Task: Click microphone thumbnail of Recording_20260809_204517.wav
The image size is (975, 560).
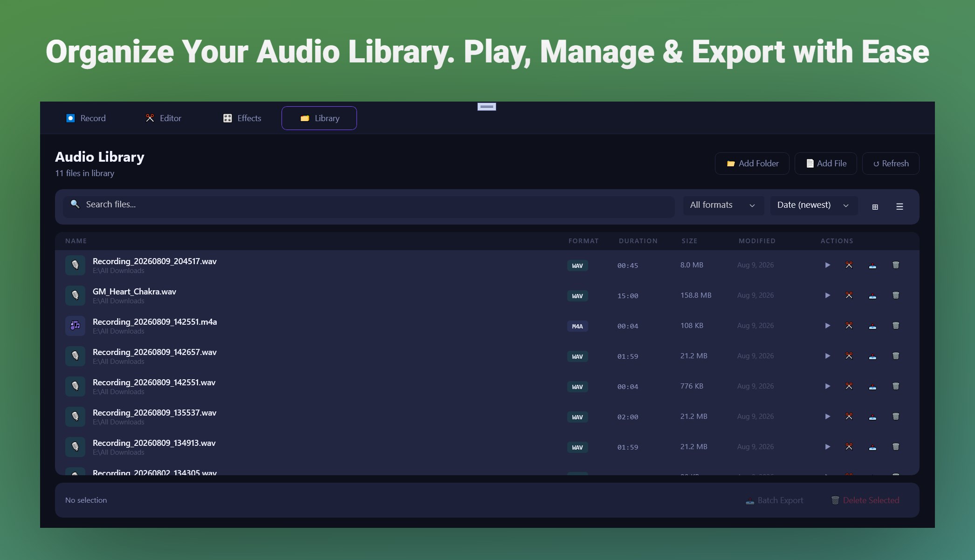Action: (75, 265)
